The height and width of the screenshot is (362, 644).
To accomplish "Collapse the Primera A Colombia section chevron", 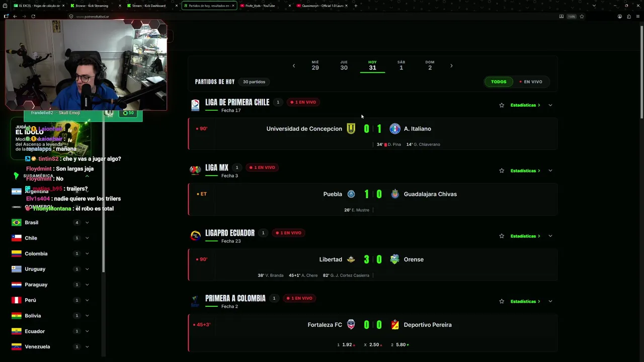I will pyautogui.click(x=550, y=301).
